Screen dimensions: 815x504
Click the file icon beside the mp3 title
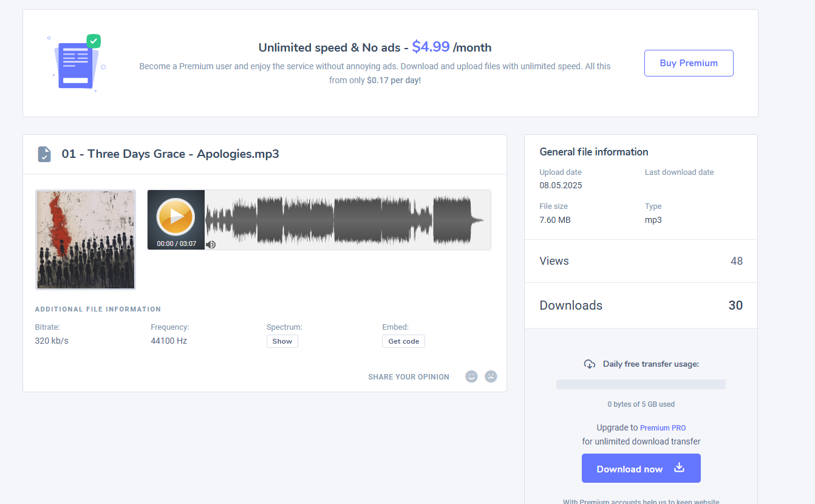click(44, 154)
